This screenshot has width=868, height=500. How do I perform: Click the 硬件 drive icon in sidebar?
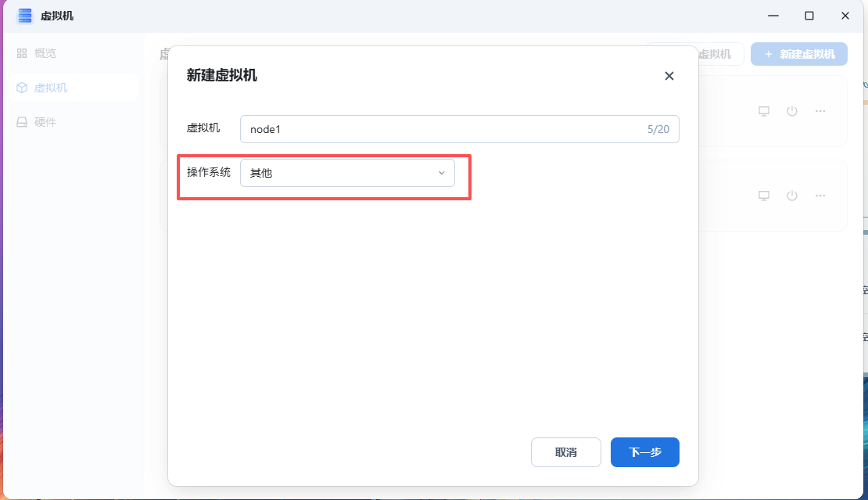22,122
